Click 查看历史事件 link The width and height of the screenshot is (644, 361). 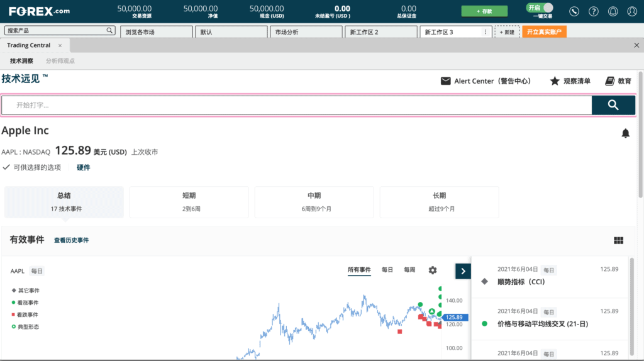pyautogui.click(x=72, y=240)
